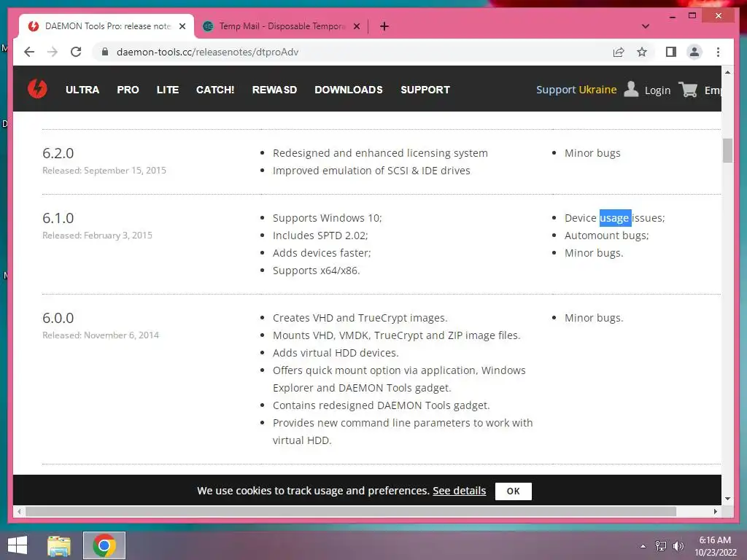747x560 pixels.
Task: Open the ULTRA menu item
Action: (x=82, y=90)
